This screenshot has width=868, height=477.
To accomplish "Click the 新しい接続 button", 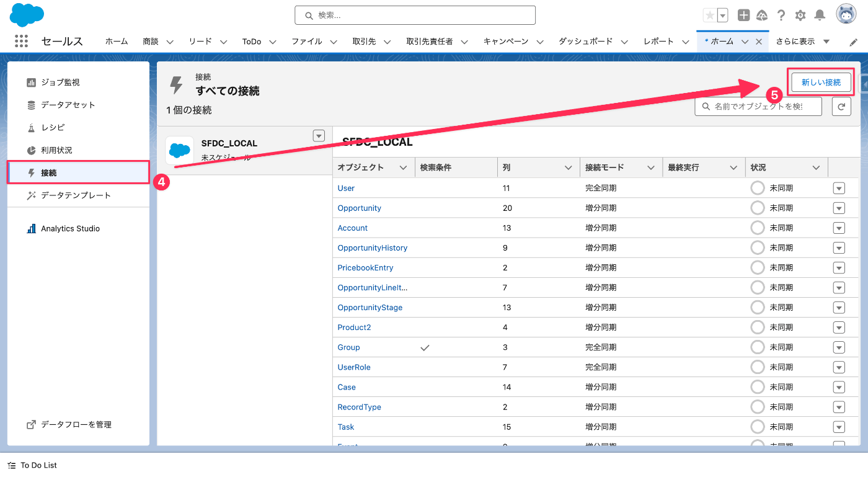I will [x=821, y=82].
